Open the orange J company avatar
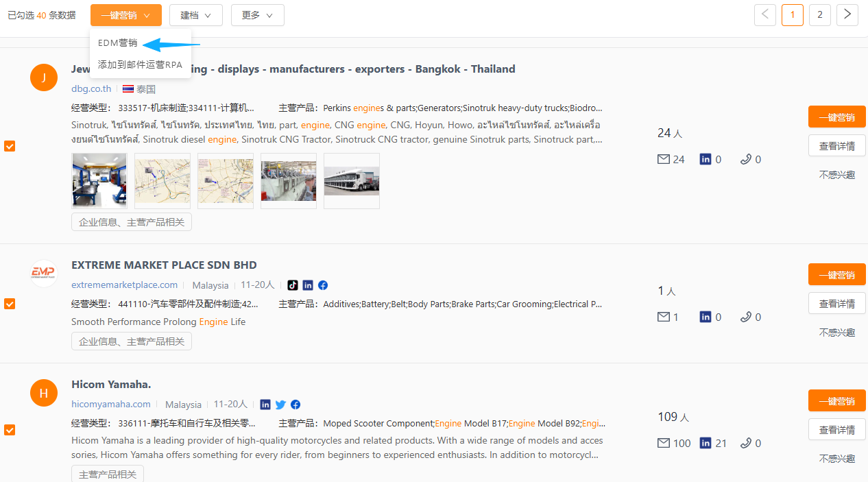This screenshot has width=868, height=482. (44, 77)
